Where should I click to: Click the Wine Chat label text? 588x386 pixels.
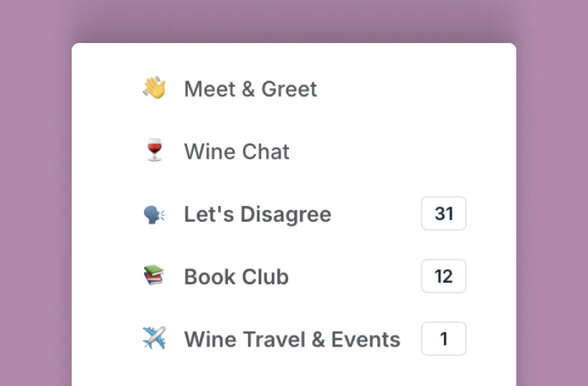pyautogui.click(x=237, y=151)
